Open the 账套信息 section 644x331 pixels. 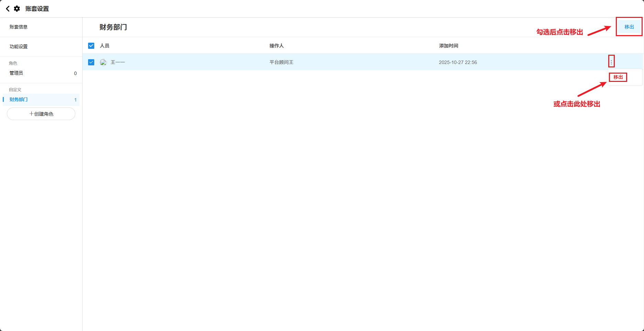coord(19,27)
